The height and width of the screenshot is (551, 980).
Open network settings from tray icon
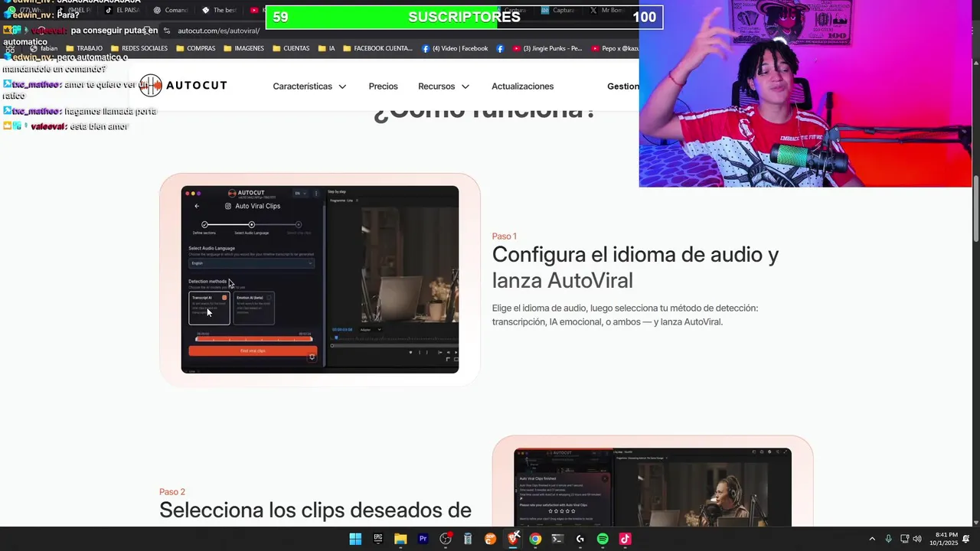[904, 539]
